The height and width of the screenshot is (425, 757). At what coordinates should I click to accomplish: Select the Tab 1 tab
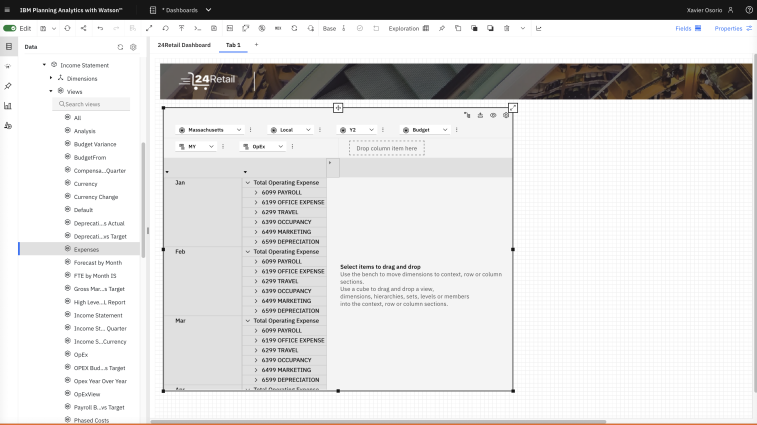pyautogui.click(x=233, y=45)
